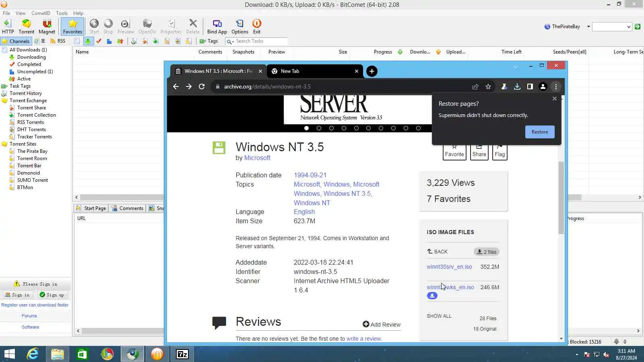The height and width of the screenshot is (362, 644).
Task: Show hidden system tray icons
Action: pyautogui.click(x=577, y=354)
